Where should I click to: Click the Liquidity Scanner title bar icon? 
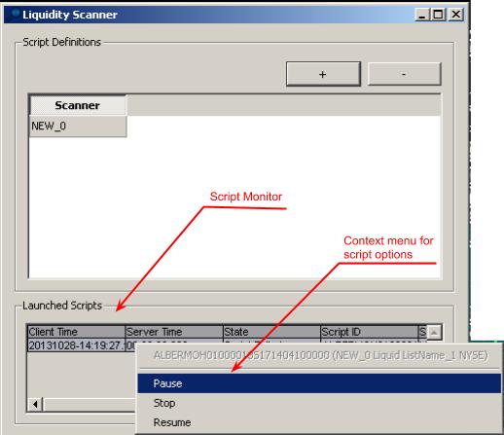(15, 15)
